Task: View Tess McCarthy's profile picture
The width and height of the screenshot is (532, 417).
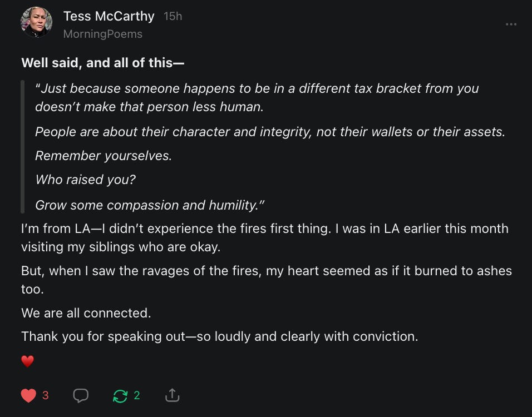Action: pyautogui.click(x=36, y=23)
